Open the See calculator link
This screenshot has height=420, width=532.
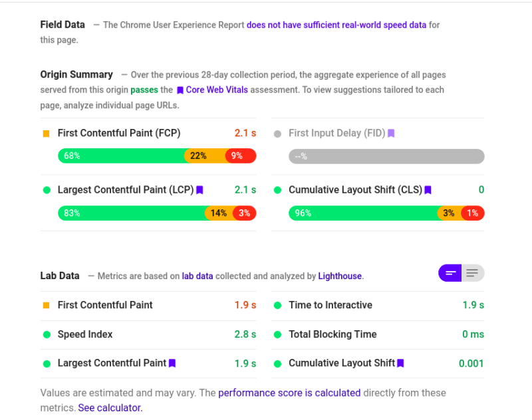[110, 408]
